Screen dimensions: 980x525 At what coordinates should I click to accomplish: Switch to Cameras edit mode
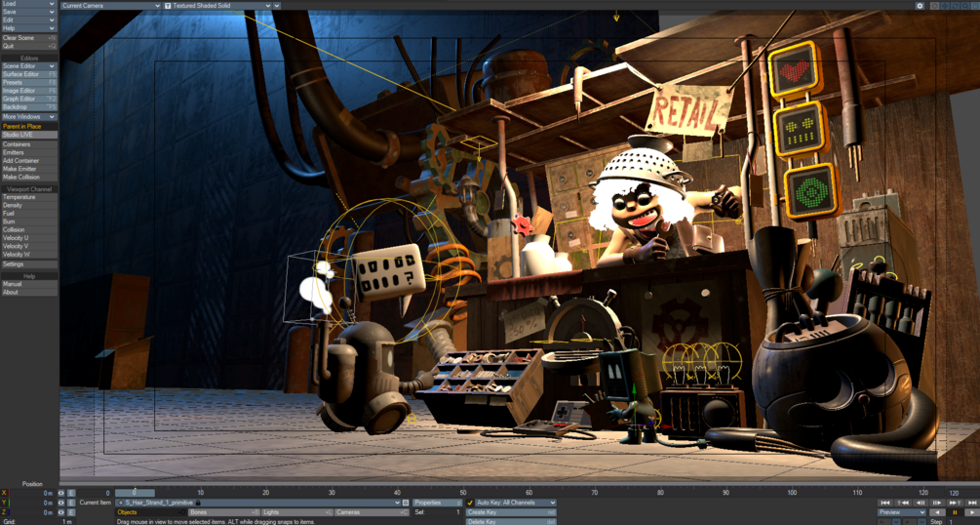coord(372,512)
